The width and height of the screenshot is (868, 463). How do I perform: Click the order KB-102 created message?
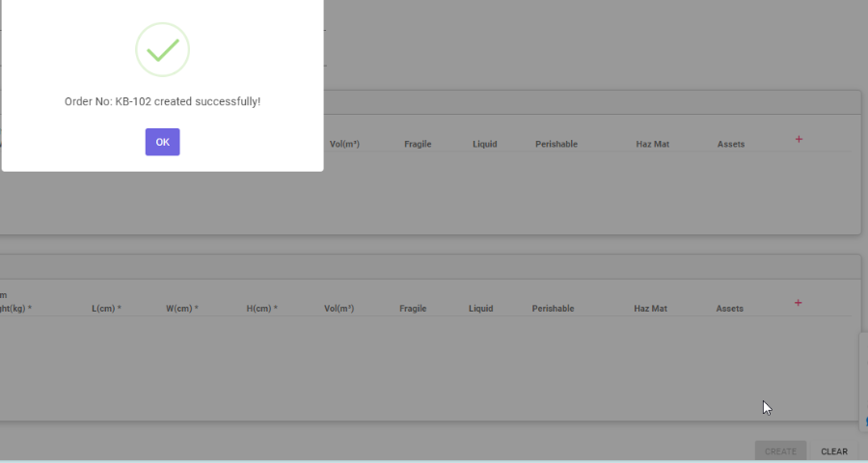coord(162,101)
